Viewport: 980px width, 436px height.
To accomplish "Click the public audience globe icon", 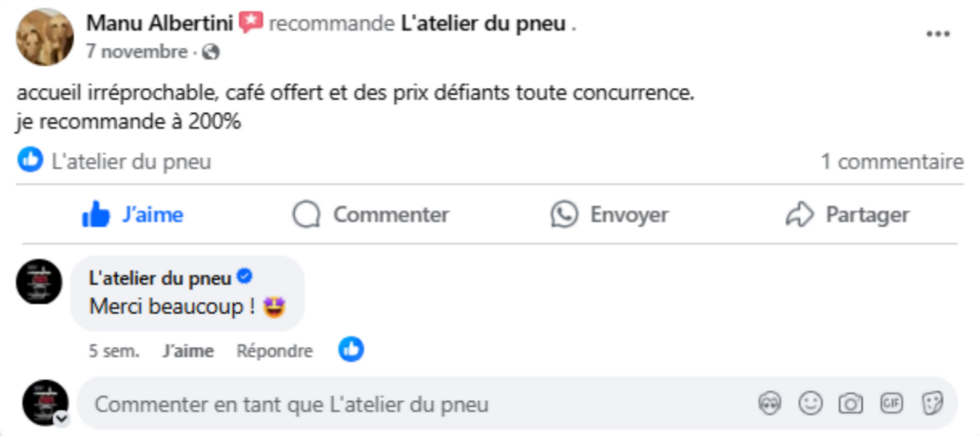I will (x=211, y=52).
